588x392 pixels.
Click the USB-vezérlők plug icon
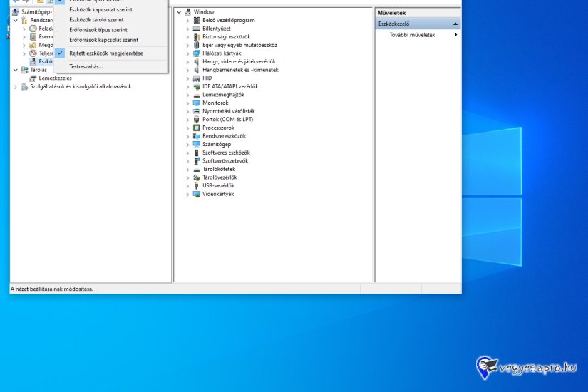197,185
